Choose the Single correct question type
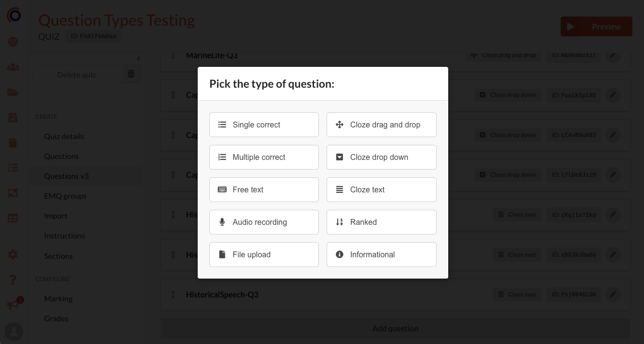 264,125
